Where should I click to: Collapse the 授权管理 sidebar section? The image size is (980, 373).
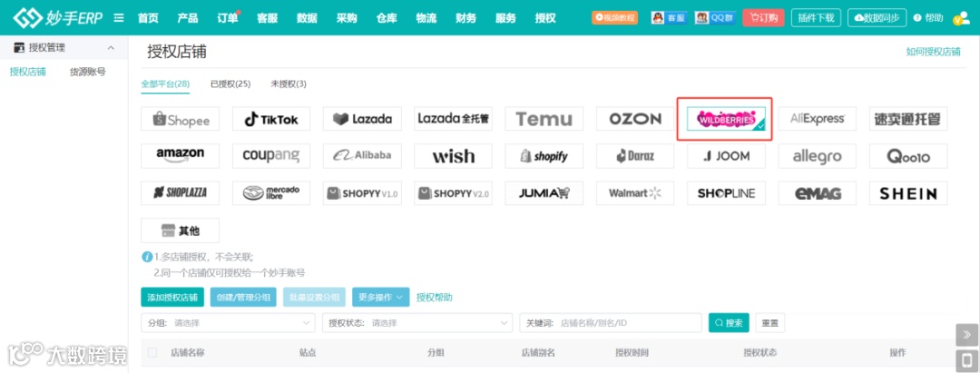click(111, 48)
